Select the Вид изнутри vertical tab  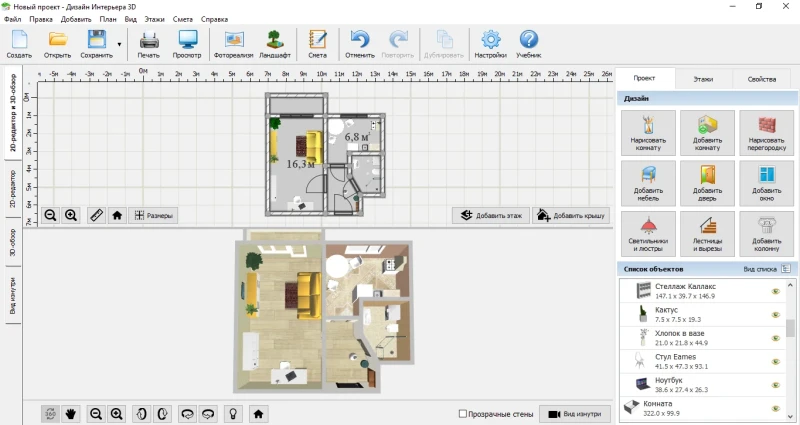click(x=13, y=295)
